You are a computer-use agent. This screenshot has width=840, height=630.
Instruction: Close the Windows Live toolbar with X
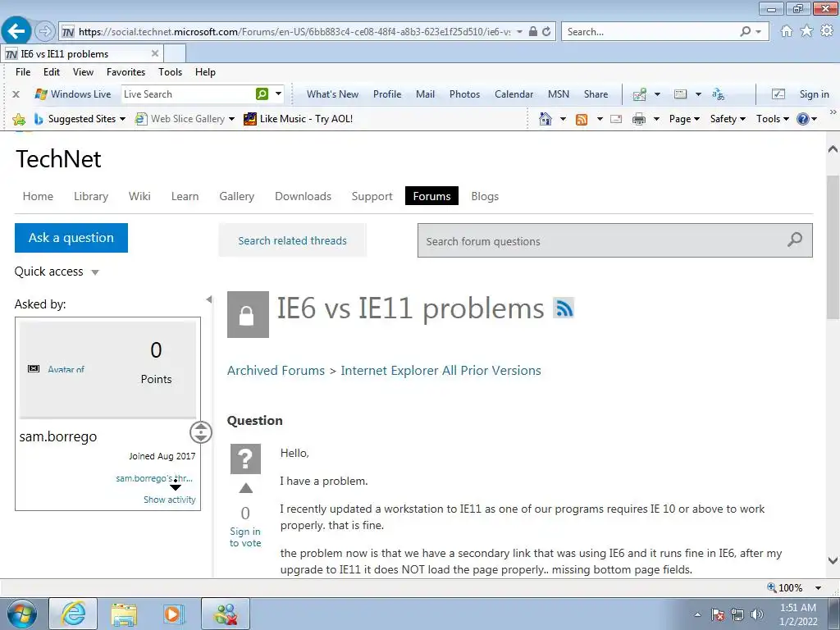coord(16,94)
